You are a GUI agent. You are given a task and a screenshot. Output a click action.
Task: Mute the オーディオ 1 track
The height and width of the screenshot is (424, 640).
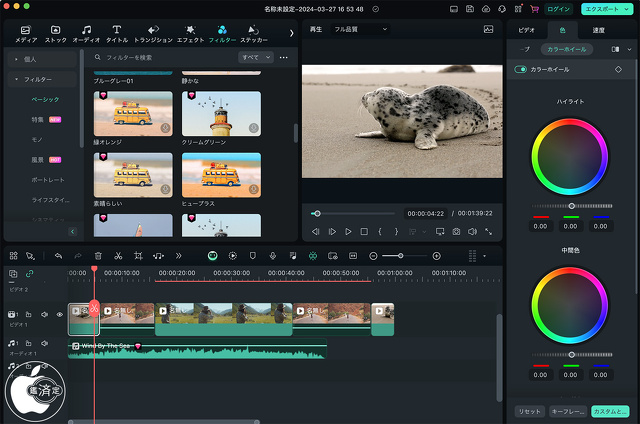coord(44,344)
